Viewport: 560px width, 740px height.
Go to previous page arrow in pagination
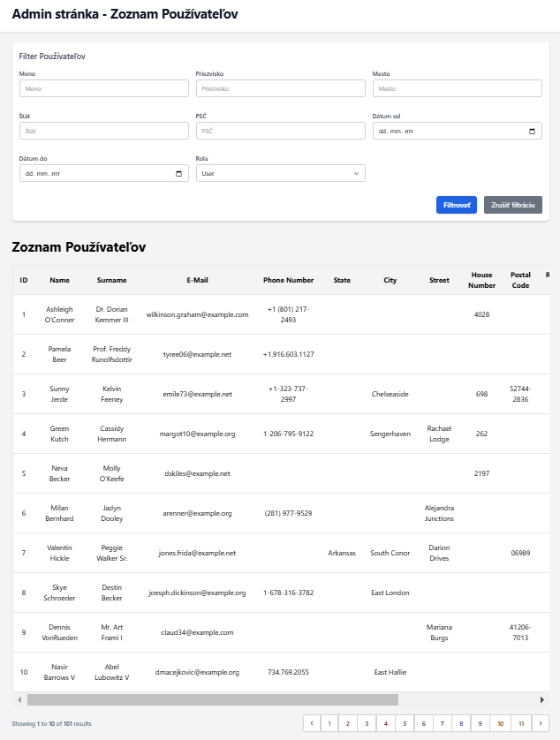point(312,723)
